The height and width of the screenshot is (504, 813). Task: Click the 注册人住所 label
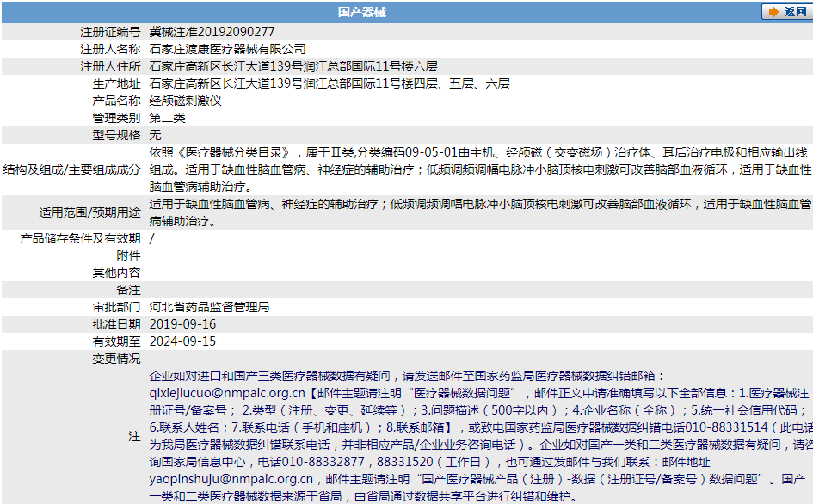110,66
